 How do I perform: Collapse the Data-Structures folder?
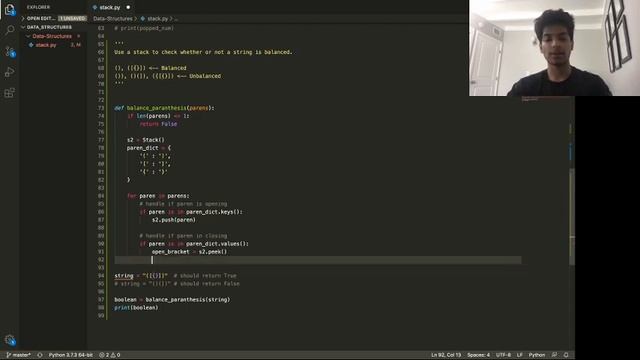52,36
